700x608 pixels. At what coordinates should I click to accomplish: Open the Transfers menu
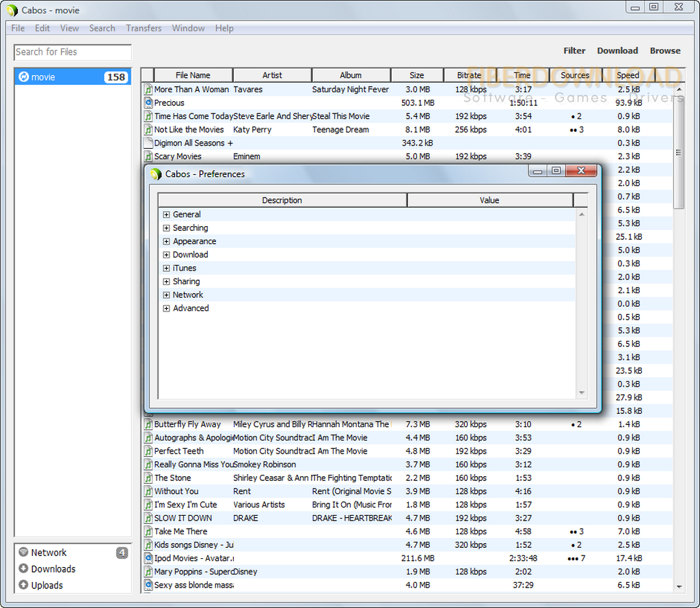point(144,28)
